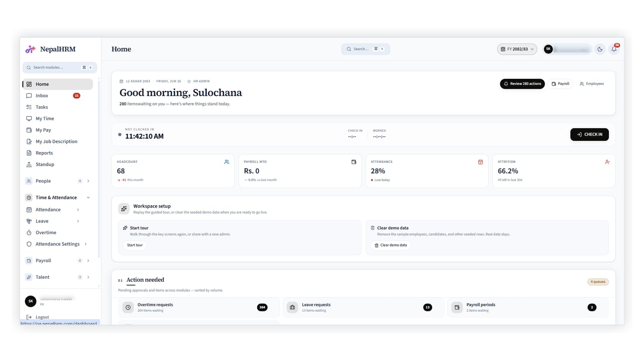The width and height of the screenshot is (644, 362).
Task: Click the Logout button
Action: pos(37,317)
